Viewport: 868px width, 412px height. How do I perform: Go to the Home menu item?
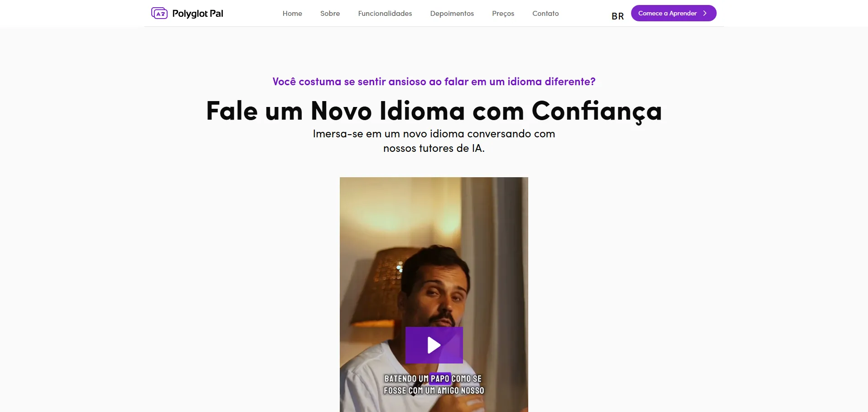click(292, 14)
